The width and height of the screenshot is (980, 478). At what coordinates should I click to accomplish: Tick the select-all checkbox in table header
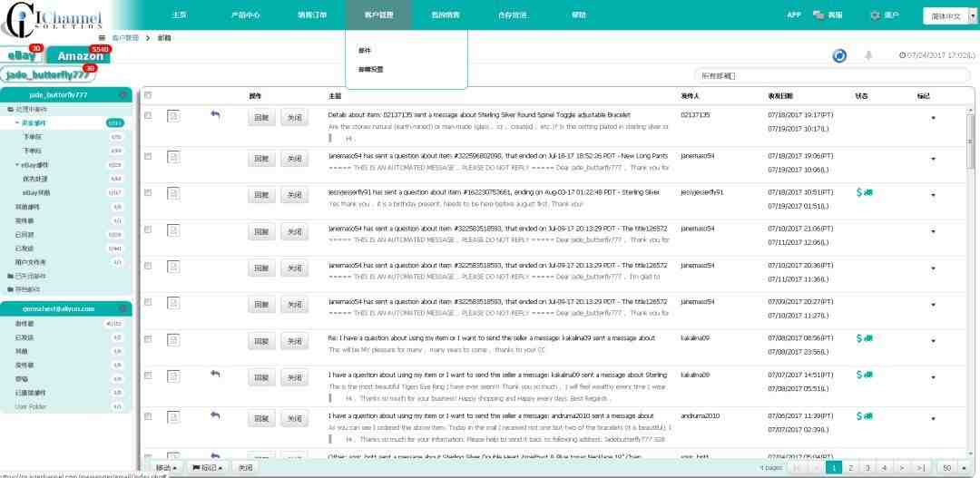tap(148, 95)
